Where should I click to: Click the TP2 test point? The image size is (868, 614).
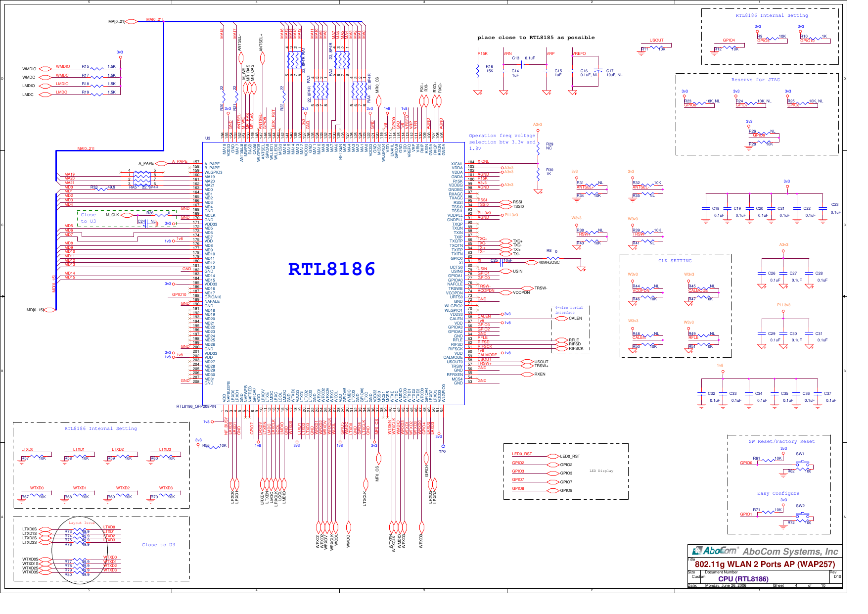point(443,446)
